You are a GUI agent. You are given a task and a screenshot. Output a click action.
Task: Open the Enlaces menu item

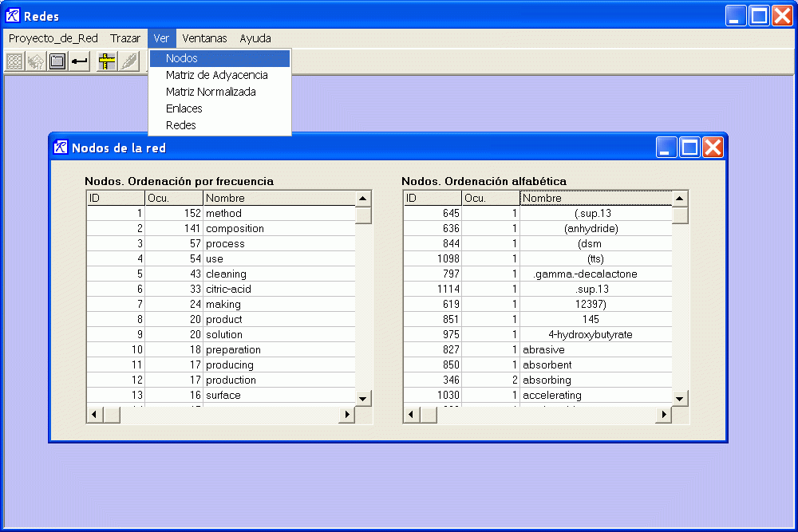pos(184,108)
